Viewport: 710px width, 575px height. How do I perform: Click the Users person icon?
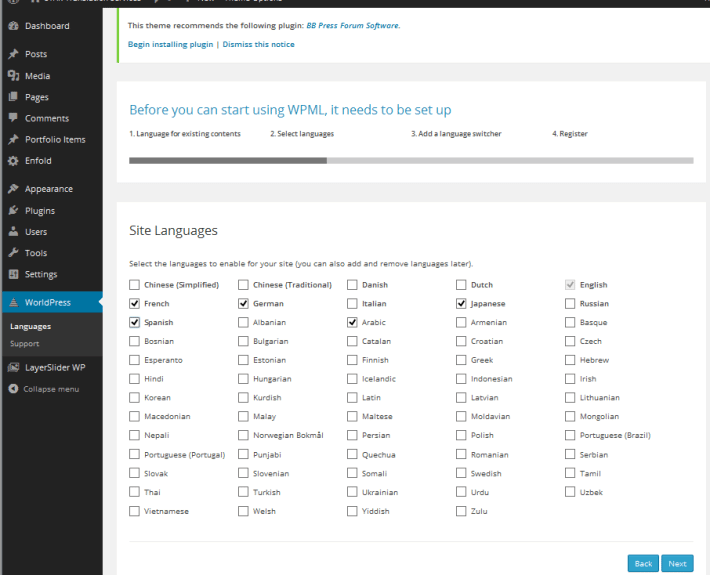[14, 231]
